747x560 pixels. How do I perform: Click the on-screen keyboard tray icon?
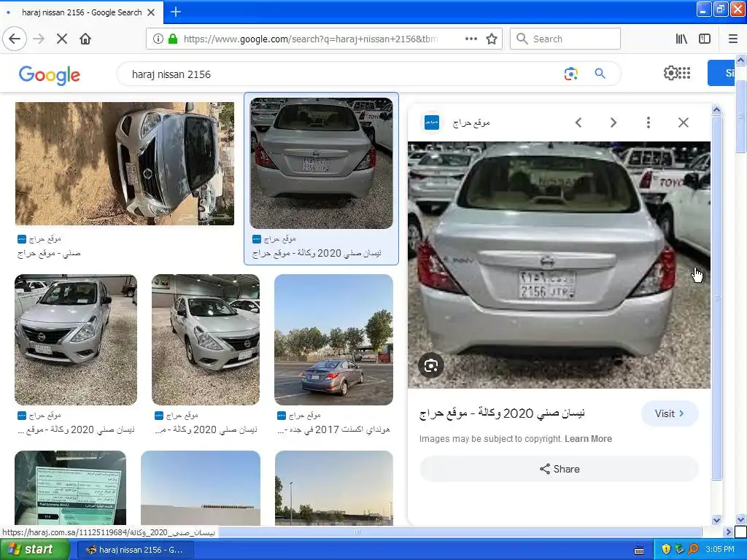pos(639,551)
